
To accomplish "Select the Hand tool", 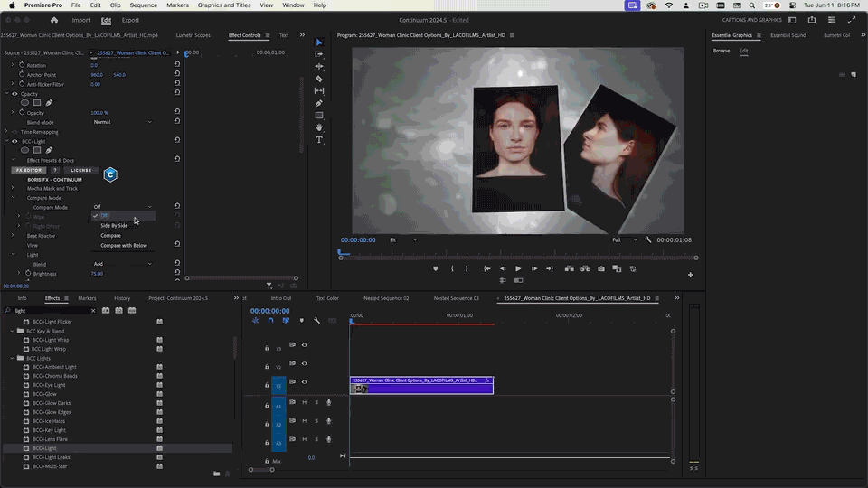I will click(x=319, y=127).
